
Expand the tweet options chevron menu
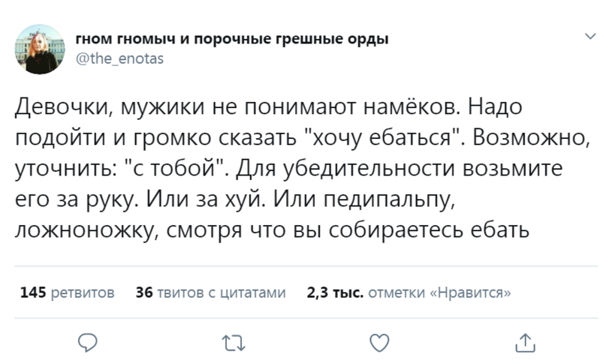590,36
